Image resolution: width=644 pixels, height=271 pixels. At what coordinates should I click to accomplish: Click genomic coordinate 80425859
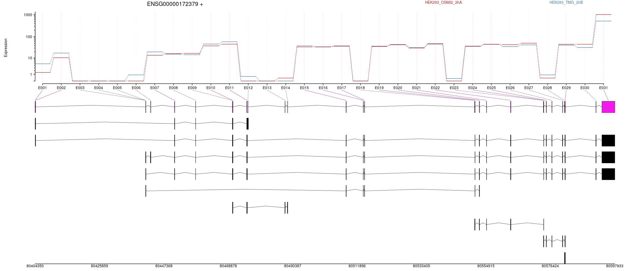tap(99, 266)
